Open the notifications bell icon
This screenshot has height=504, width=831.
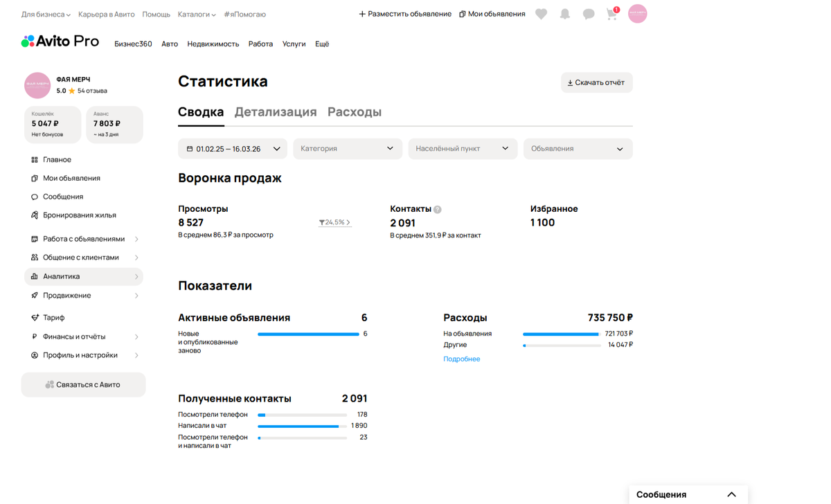tap(564, 14)
